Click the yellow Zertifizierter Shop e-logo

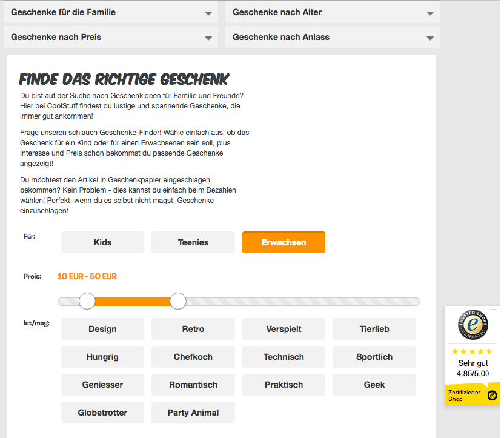492,396
